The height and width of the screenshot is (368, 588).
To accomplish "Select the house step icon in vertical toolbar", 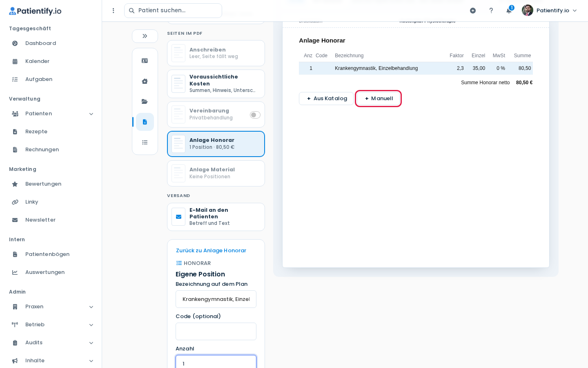I will click(145, 81).
